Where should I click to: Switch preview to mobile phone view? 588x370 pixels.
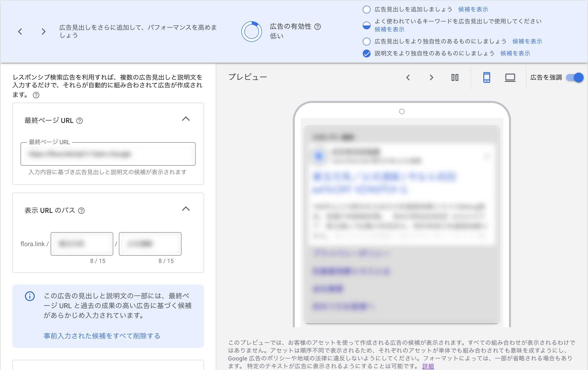[486, 77]
